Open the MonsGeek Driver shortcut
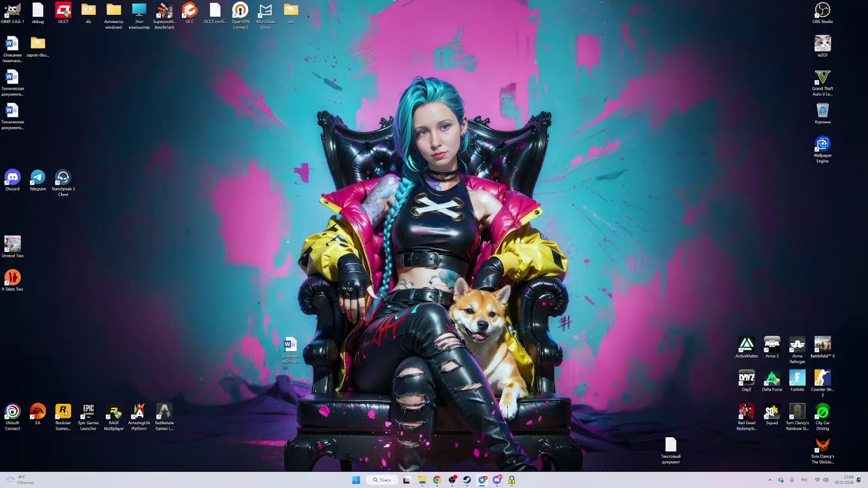 [266, 16]
